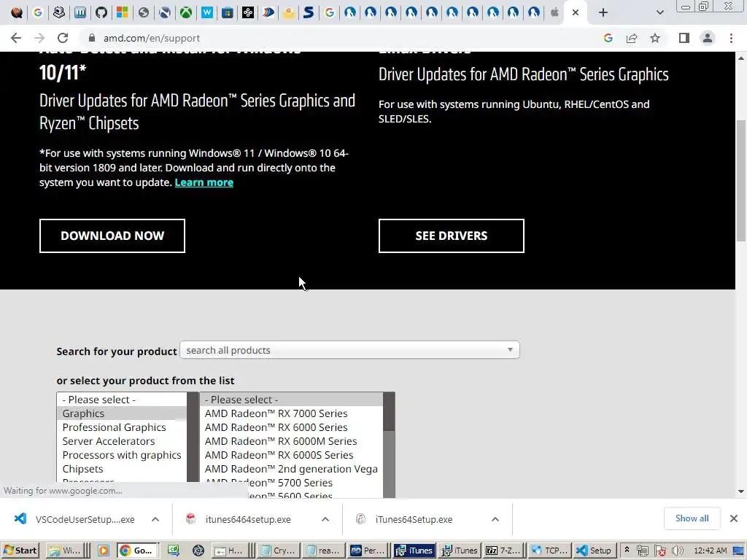The width and height of the screenshot is (747, 560).
Task: Bookmark this page with the star
Action: [x=655, y=38]
